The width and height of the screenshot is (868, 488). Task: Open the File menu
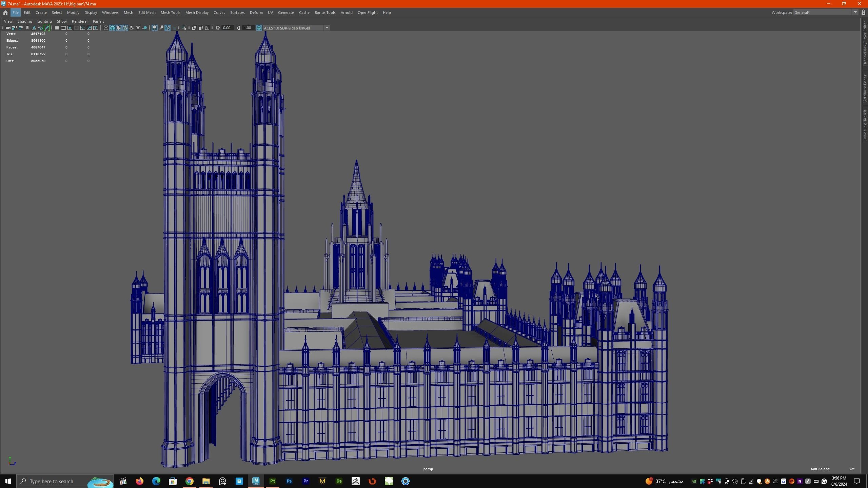(16, 13)
